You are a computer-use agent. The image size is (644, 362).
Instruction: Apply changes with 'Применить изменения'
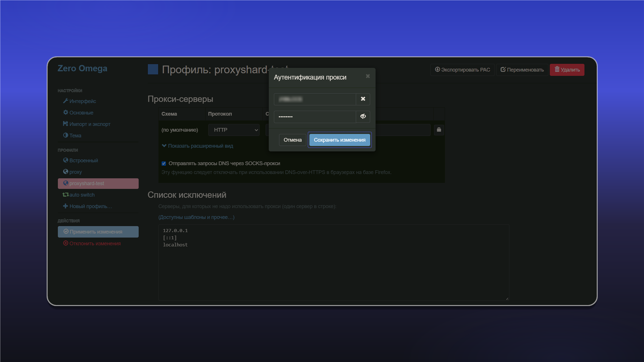(x=98, y=232)
